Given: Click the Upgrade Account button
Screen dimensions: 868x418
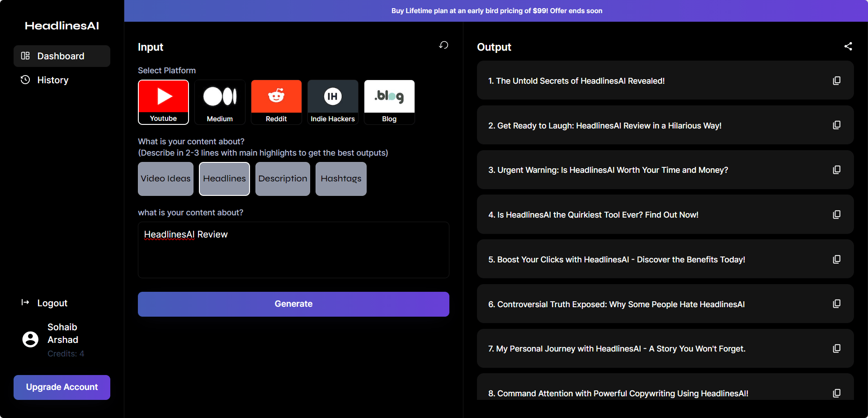Looking at the screenshot, I should point(61,387).
